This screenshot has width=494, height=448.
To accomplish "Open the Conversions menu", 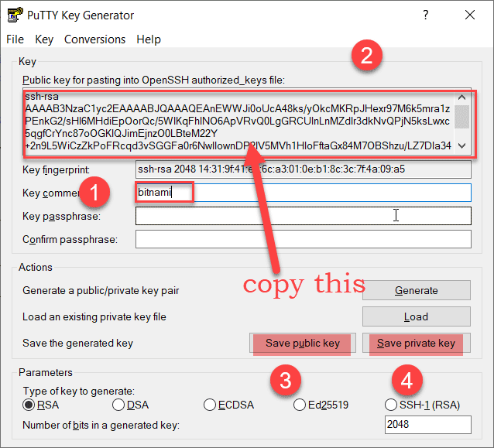I will point(94,39).
